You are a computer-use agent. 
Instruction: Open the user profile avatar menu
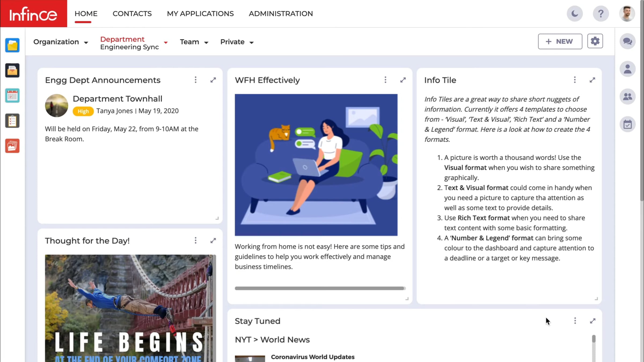coord(627,13)
